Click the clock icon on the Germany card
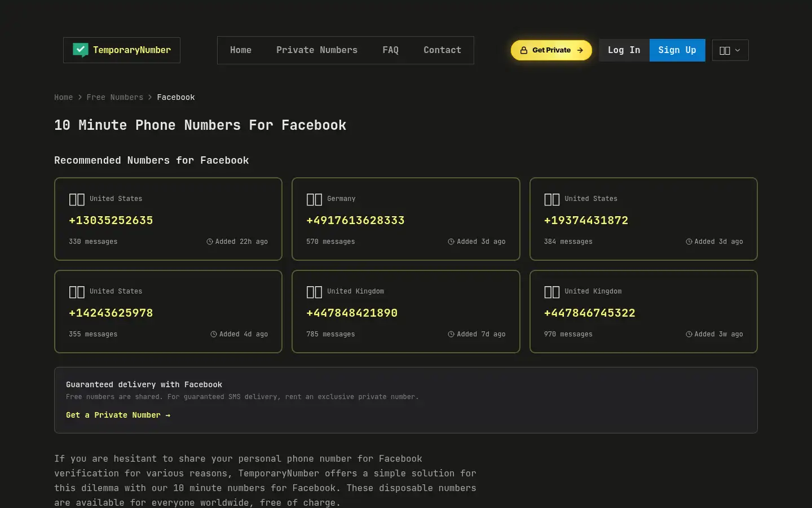Image resolution: width=812 pixels, height=508 pixels. click(x=451, y=242)
